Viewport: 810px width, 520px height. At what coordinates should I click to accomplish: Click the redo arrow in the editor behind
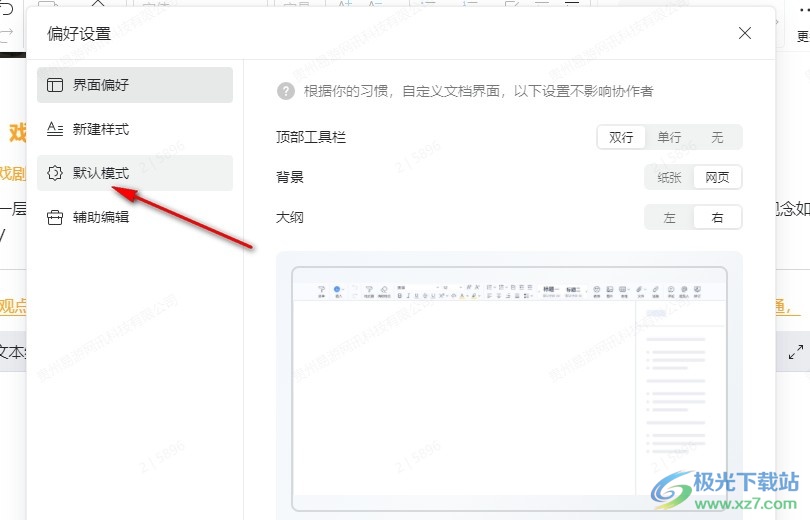[x=6, y=34]
